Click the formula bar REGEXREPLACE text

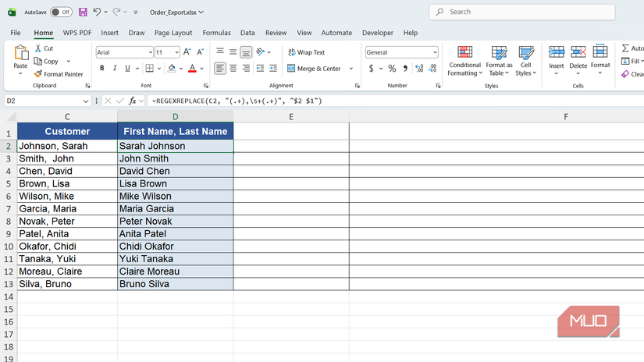(x=237, y=101)
